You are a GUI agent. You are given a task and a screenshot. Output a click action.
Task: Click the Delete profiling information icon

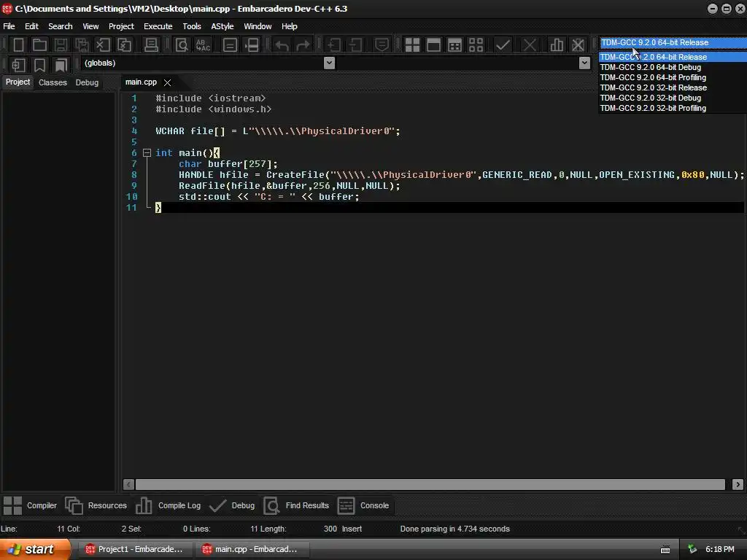pos(578,45)
